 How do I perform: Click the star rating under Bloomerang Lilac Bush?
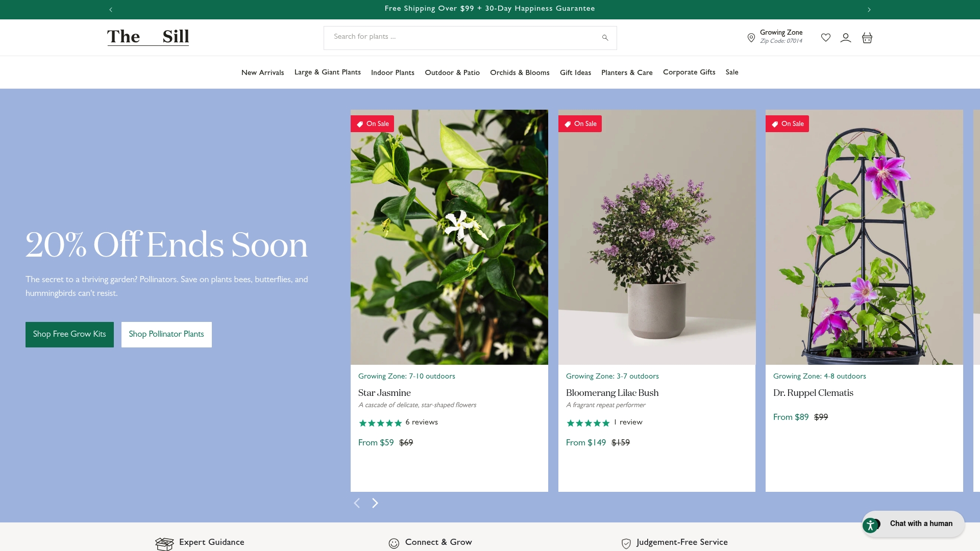(x=588, y=423)
